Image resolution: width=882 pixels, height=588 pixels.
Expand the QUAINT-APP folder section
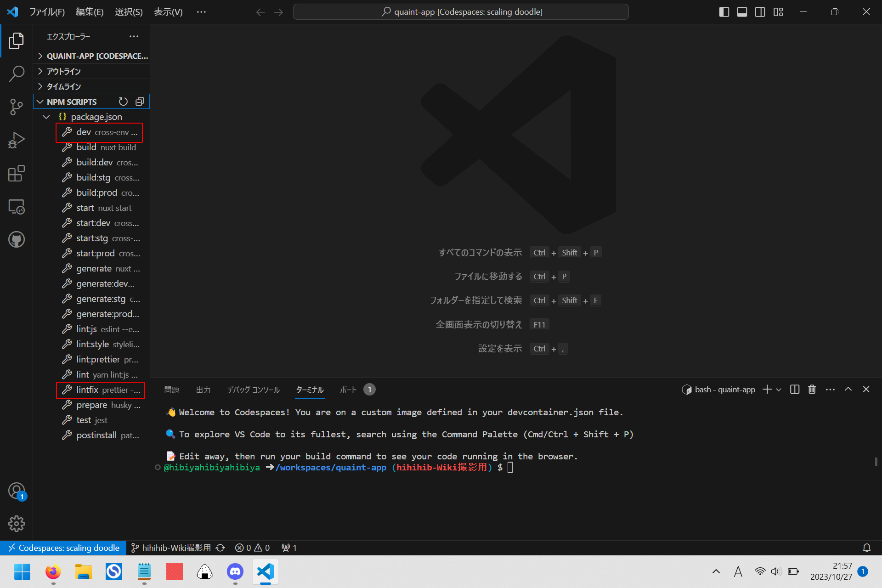tap(92, 56)
